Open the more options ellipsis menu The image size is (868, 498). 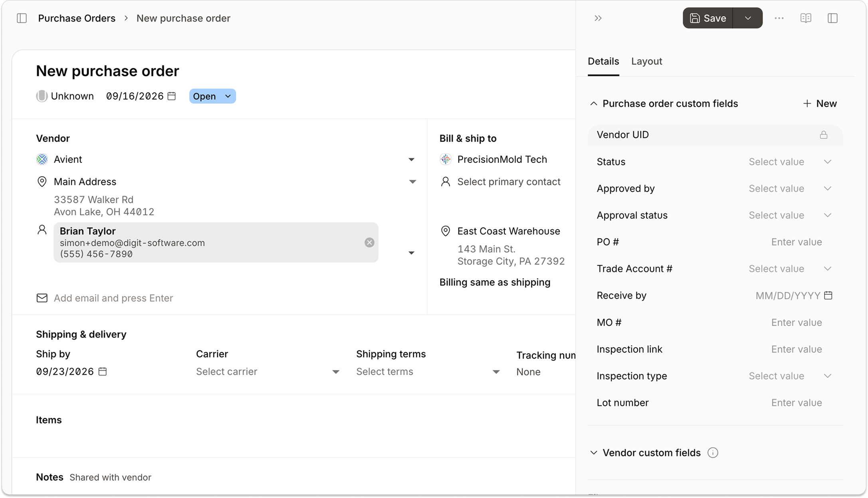coord(779,18)
